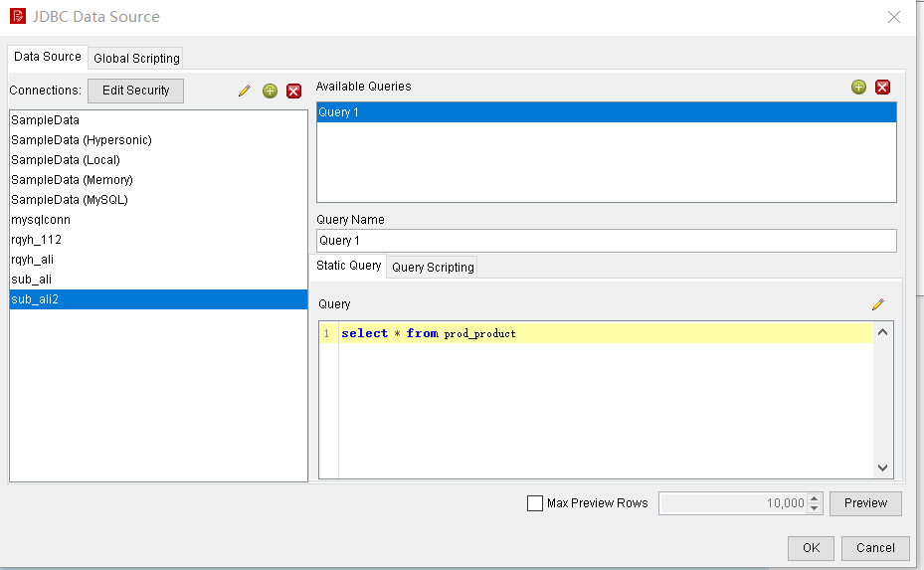
Task: Select the SampleData connection
Action: (x=158, y=120)
